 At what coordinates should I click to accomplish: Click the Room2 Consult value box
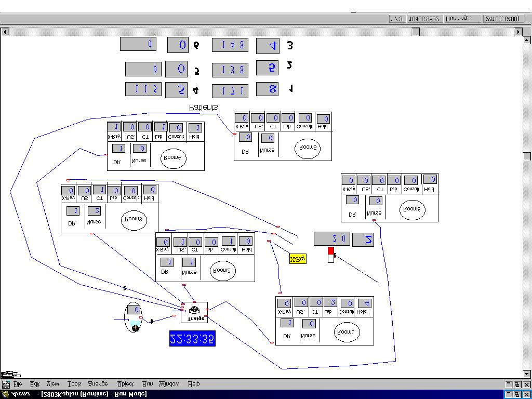228,241
